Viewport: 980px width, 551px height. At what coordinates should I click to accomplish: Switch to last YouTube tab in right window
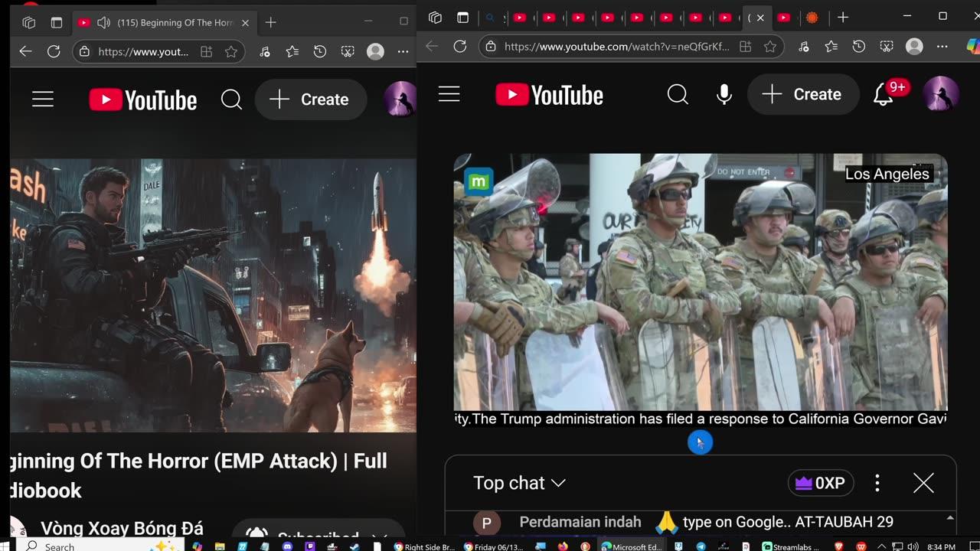[x=783, y=18]
